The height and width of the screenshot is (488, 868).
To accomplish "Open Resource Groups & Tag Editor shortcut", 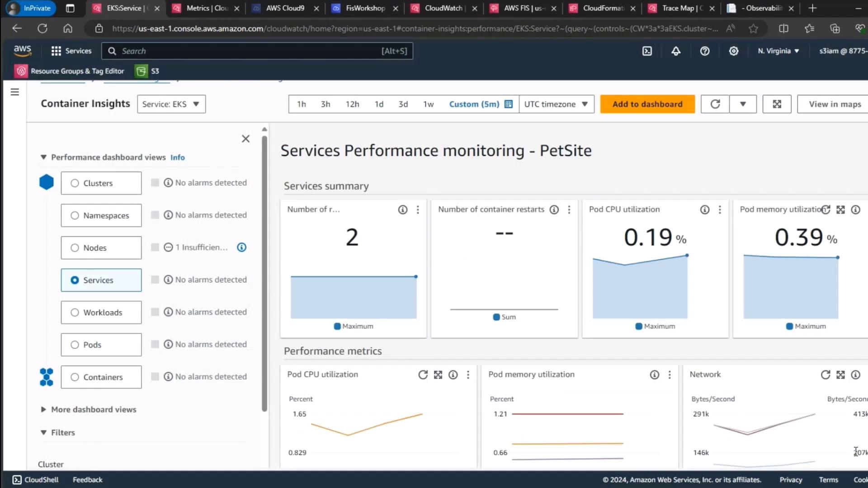I will click(70, 71).
